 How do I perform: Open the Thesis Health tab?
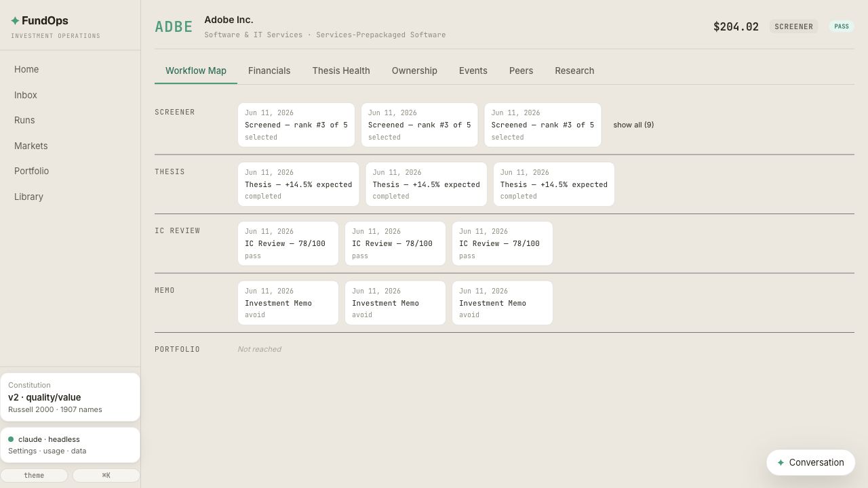point(341,71)
